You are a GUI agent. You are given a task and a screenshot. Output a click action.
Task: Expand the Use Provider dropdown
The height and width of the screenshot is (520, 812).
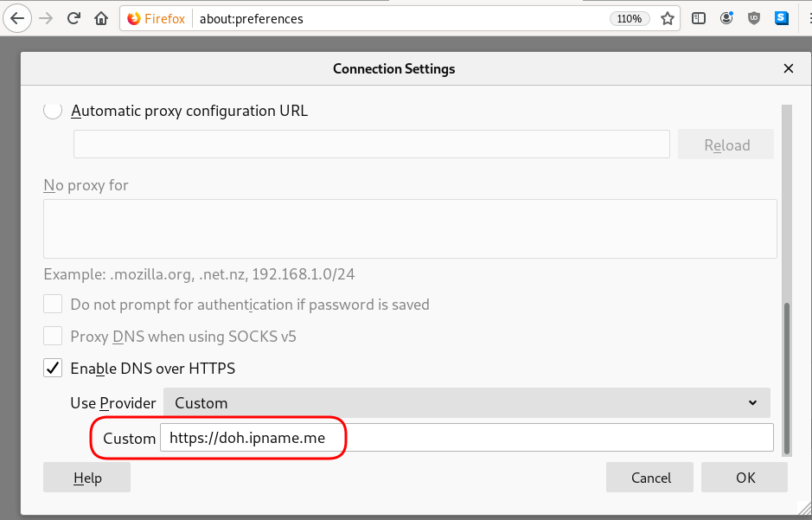click(x=466, y=403)
